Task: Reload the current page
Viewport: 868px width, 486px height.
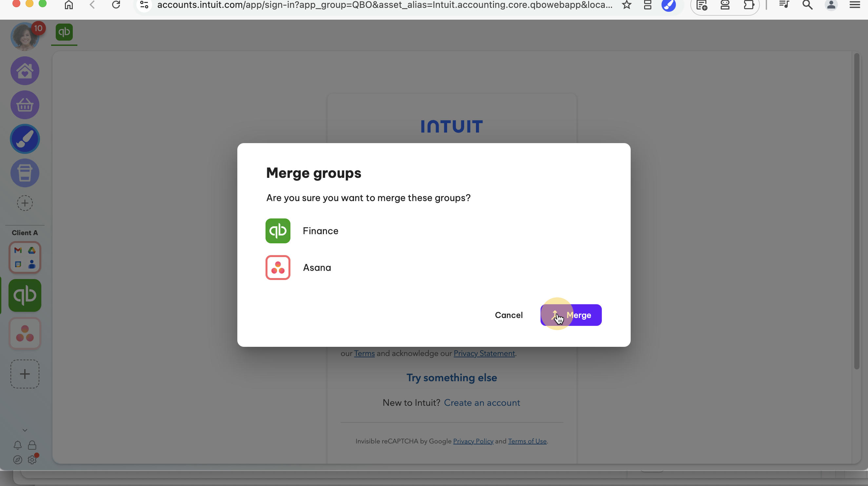Action: click(x=116, y=5)
